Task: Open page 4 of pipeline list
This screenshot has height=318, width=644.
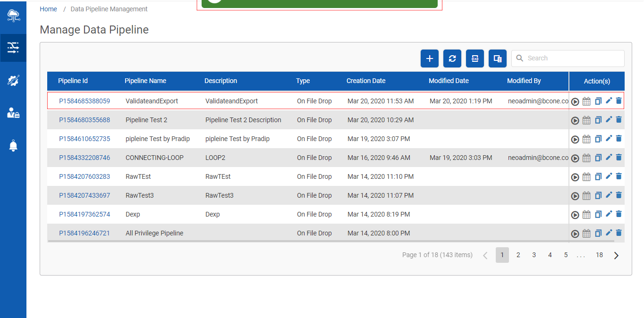Action: point(550,255)
